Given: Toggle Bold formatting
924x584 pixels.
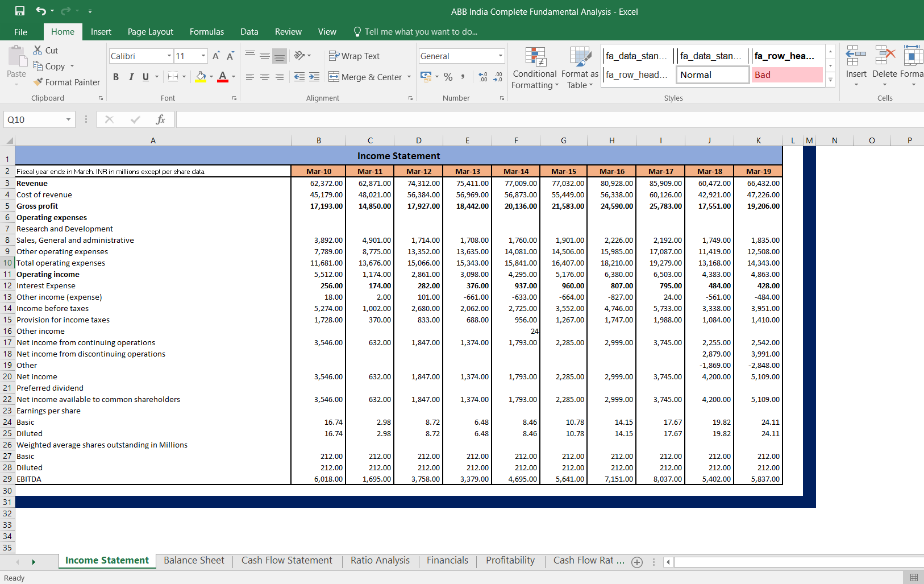Looking at the screenshot, I should click(116, 77).
